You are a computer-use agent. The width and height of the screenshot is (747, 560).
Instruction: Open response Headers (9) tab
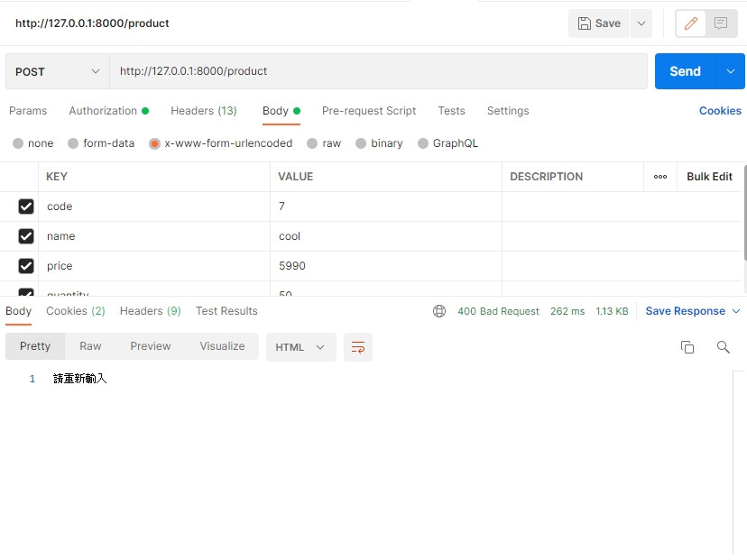coord(151,311)
